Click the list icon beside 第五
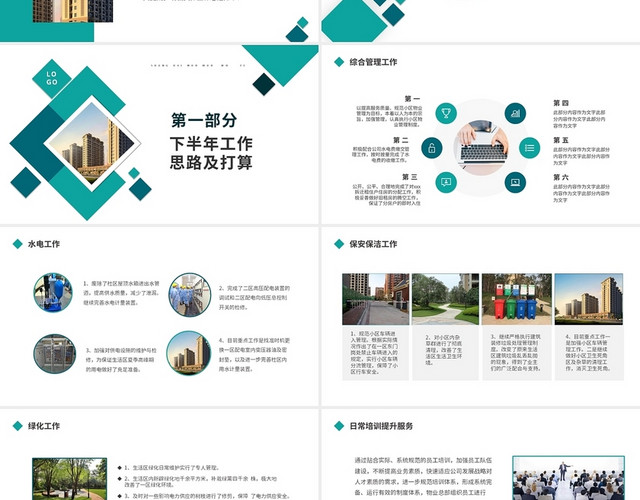640x500 pixels. click(529, 148)
